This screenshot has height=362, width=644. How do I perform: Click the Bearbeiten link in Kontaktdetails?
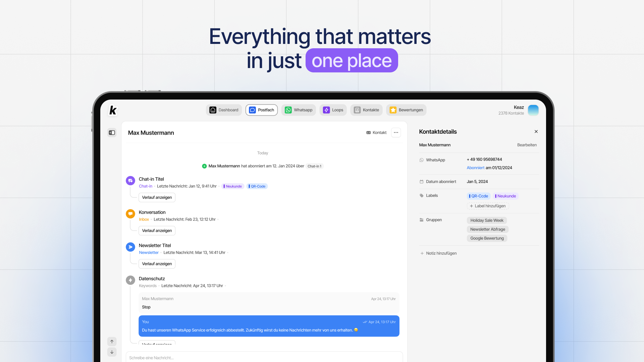pos(527,145)
